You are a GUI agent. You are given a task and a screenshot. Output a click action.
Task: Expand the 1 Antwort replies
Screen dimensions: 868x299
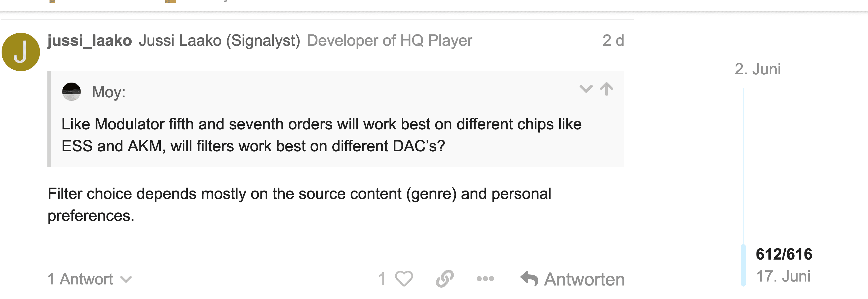(80, 279)
